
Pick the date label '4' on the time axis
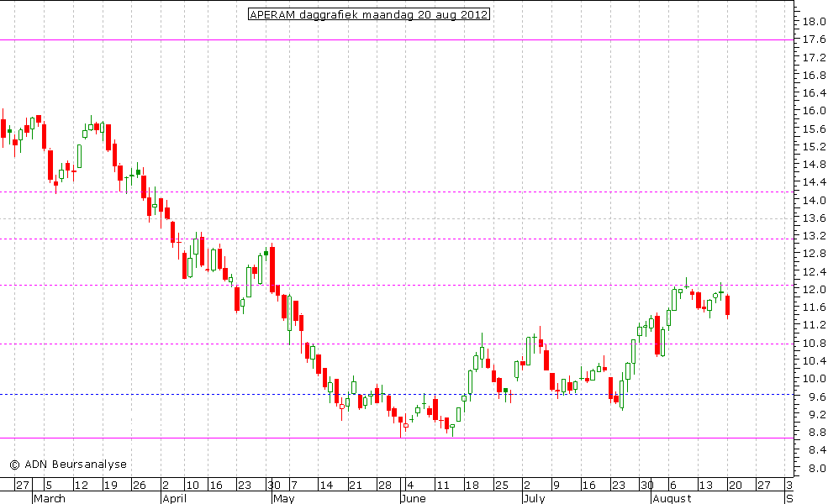[x=410, y=485]
